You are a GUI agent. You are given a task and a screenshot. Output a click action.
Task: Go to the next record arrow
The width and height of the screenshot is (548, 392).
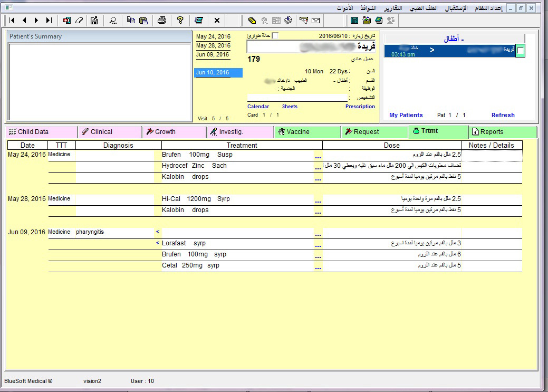(36, 20)
